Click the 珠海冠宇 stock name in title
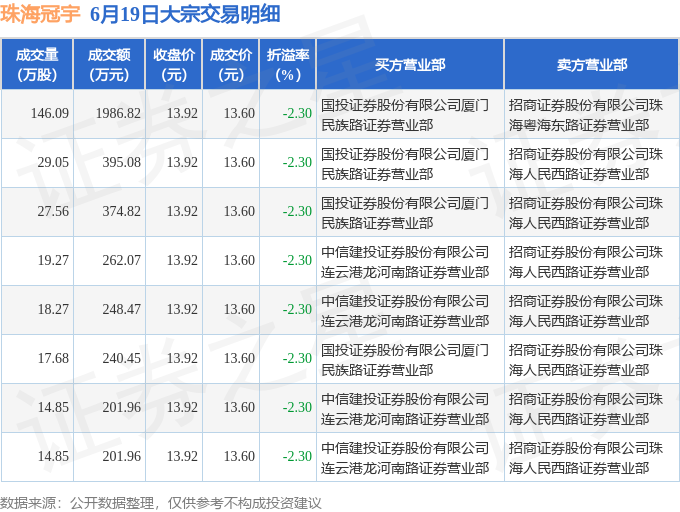680x512 pixels. (x=40, y=14)
